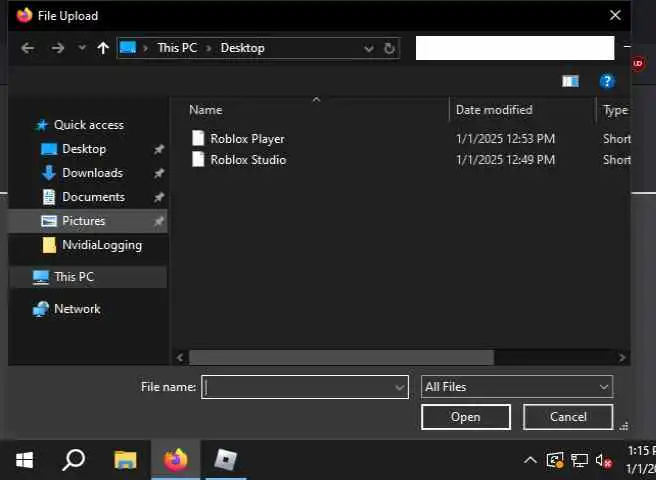Select the 'Roblox Player' file name
This screenshot has width=656, height=480.
click(247, 139)
